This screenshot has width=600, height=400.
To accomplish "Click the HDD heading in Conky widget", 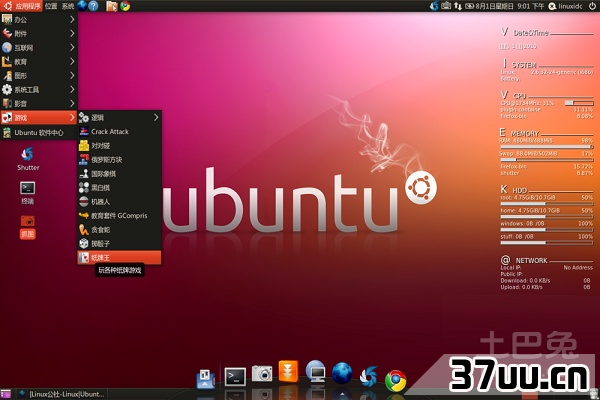I will pyautogui.click(x=520, y=190).
